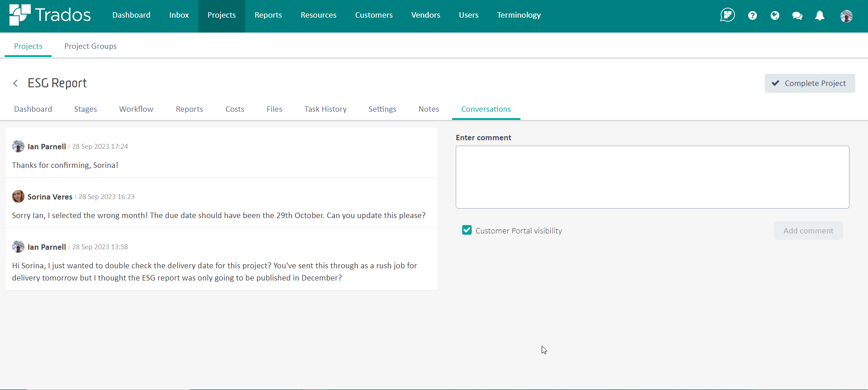Screen dimensions: 868x390
Task: Untick the Customer Portal visibility checkbox
Action: coord(467,230)
